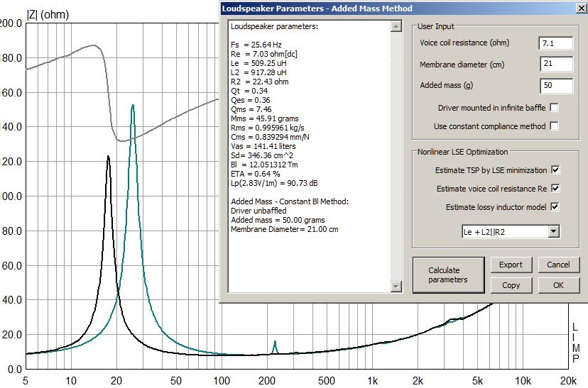This screenshot has width=588, height=388.
Task: Edit the Membrane diameter field
Action: point(556,64)
